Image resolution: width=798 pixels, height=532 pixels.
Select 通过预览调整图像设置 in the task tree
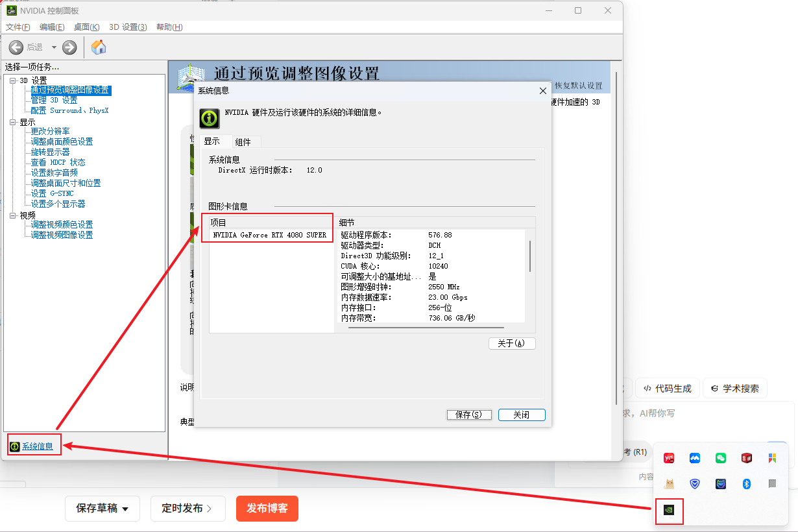tap(70, 90)
